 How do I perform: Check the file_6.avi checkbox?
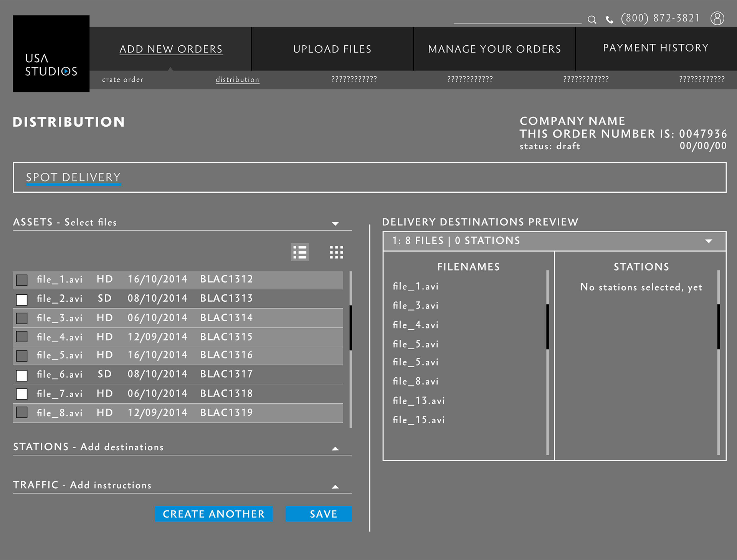(x=22, y=375)
